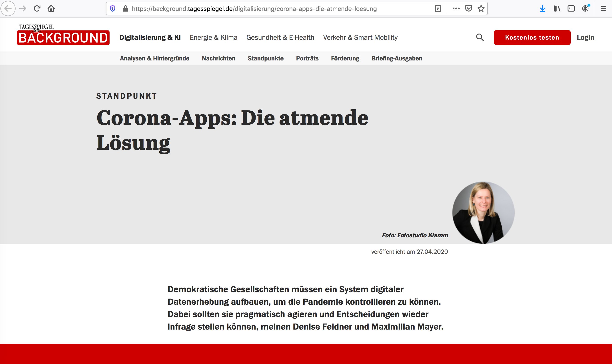Click the site search magnifier icon
The image size is (612, 364).
tap(480, 38)
